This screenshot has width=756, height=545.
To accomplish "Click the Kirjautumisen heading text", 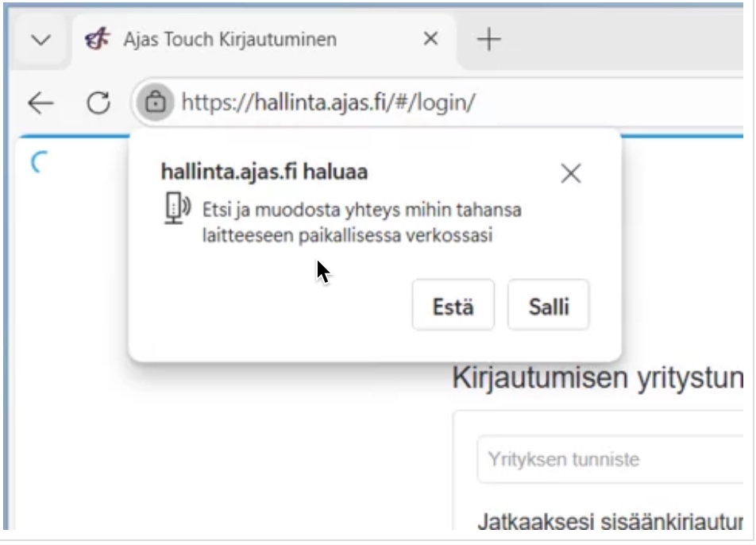I will (597, 378).
